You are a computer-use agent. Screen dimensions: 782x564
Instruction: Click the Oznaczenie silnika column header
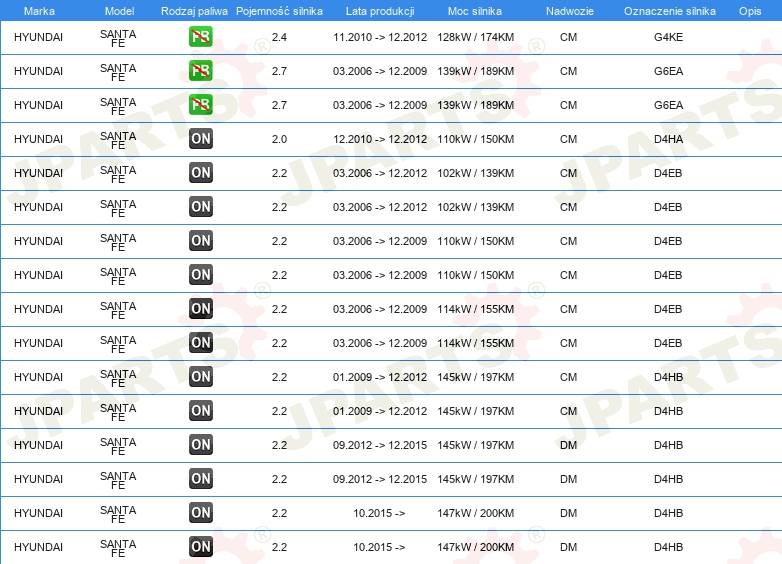point(670,11)
